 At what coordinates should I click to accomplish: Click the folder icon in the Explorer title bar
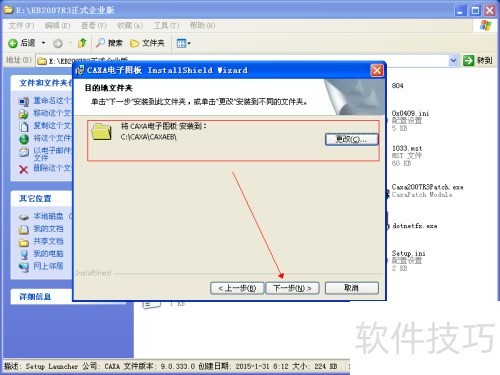(x=8, y=10)
